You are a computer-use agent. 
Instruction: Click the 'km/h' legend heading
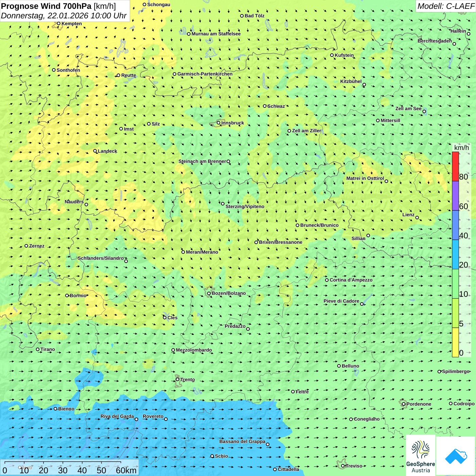pyautogui.click(x=461, y=148)
